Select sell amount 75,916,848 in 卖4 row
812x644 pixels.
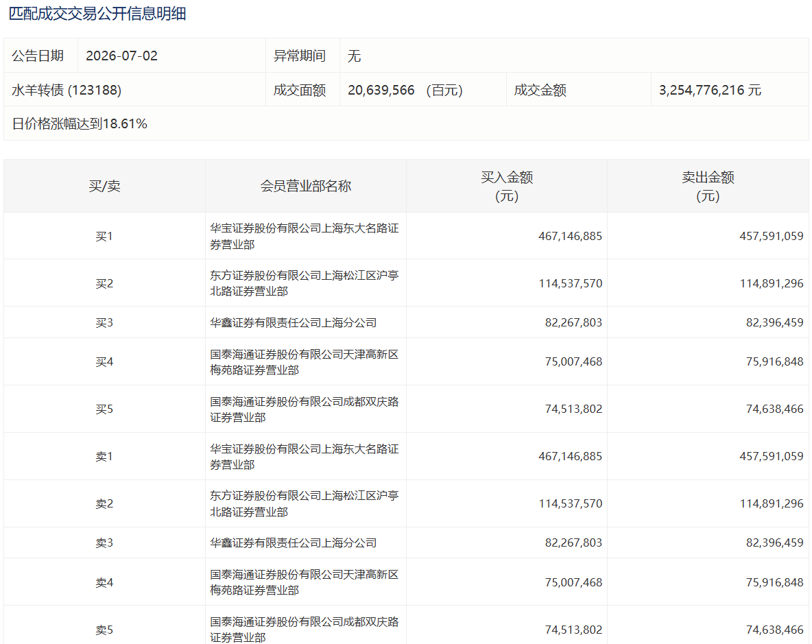[775, 582]
